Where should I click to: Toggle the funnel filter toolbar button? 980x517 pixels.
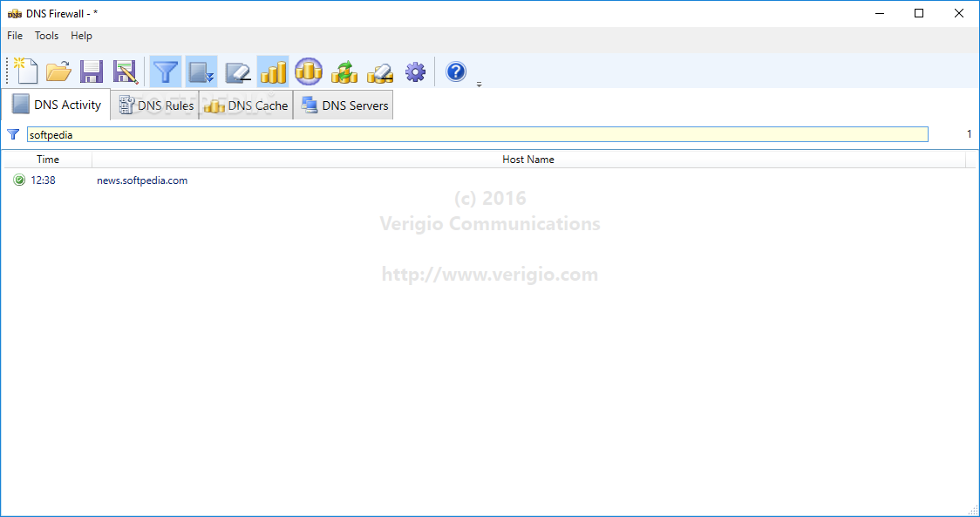pos(166,71)
